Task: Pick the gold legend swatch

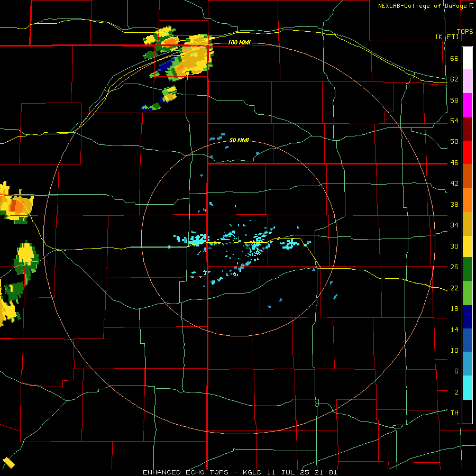Action: (467, 223)
